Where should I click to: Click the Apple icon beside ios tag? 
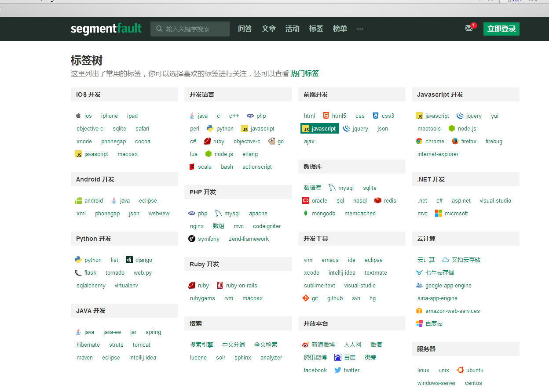pyautogui.click(x=78, y=116)
